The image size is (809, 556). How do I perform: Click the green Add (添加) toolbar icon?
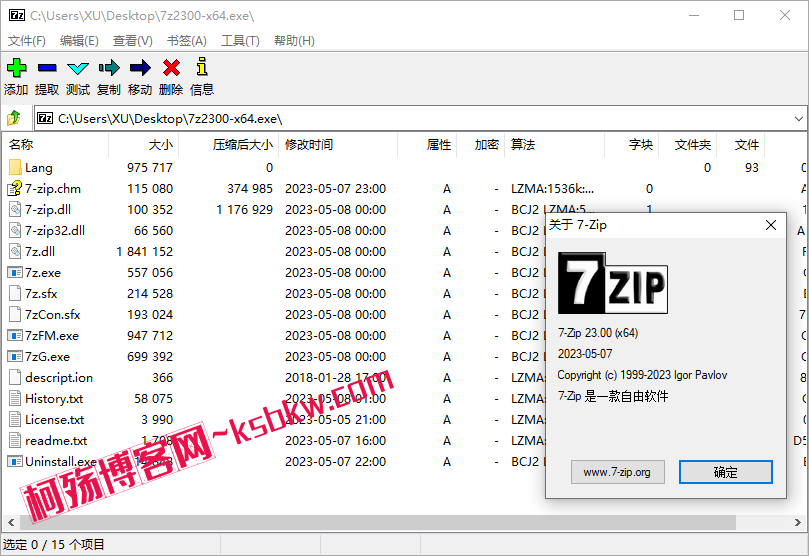17,68
